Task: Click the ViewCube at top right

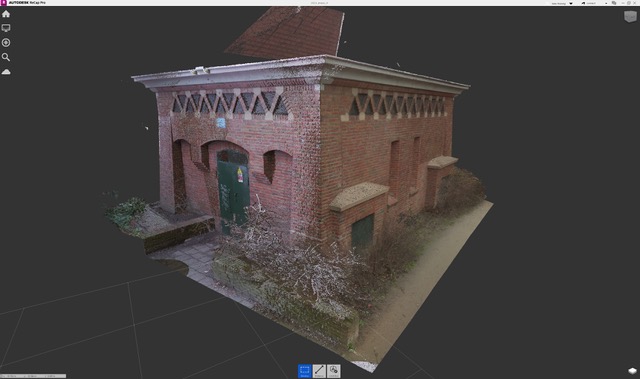Action: click(630, 16)
